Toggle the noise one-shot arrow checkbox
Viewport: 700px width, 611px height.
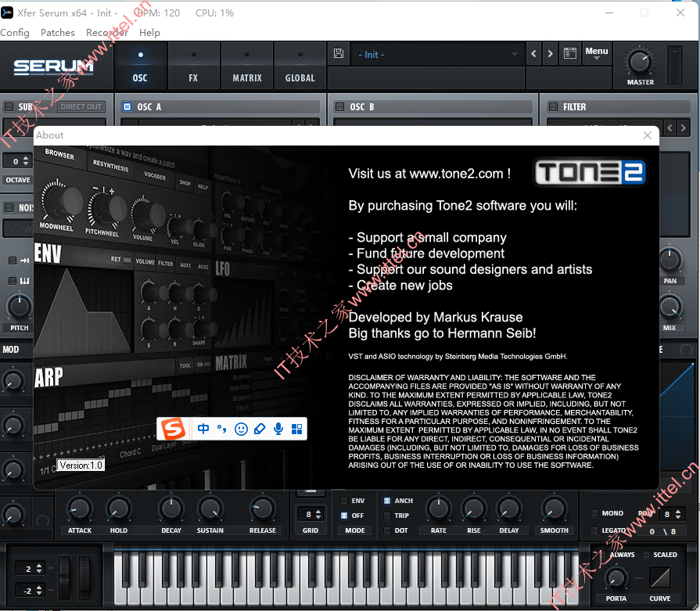click(13, 261)
